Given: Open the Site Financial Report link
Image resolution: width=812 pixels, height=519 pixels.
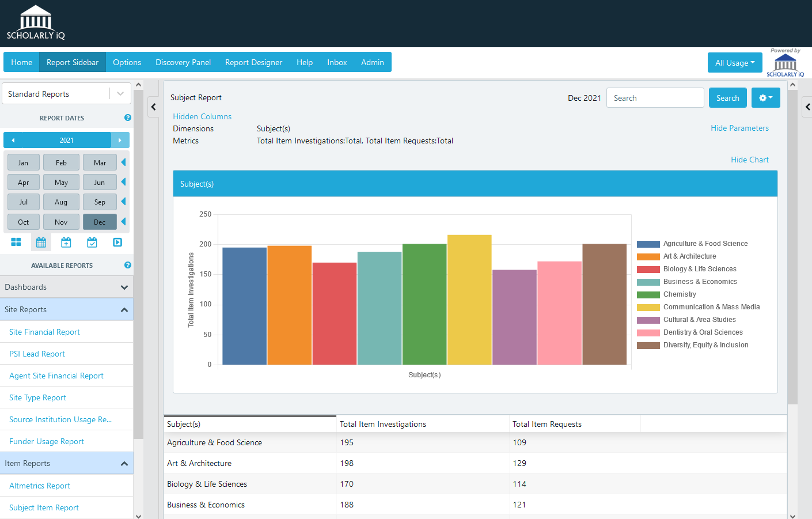Looking at the screenshot, I should click(x=44, y=332).
